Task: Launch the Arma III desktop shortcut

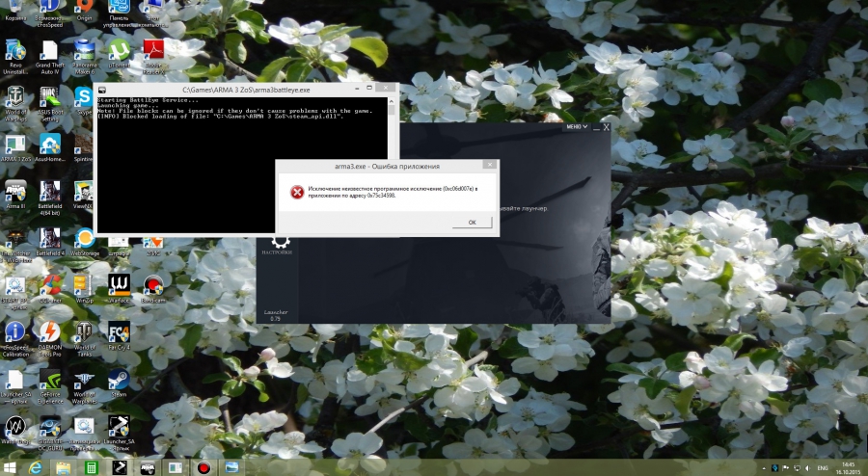Action: click(x=15, y=196)
